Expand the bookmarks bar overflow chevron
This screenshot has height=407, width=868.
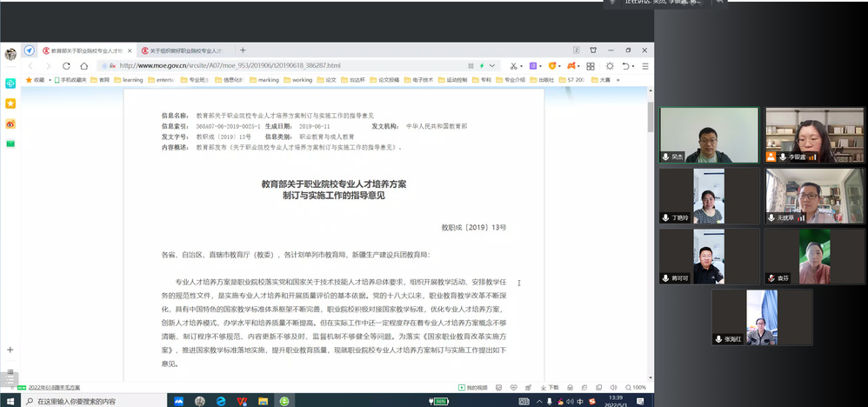click(618, 79)
